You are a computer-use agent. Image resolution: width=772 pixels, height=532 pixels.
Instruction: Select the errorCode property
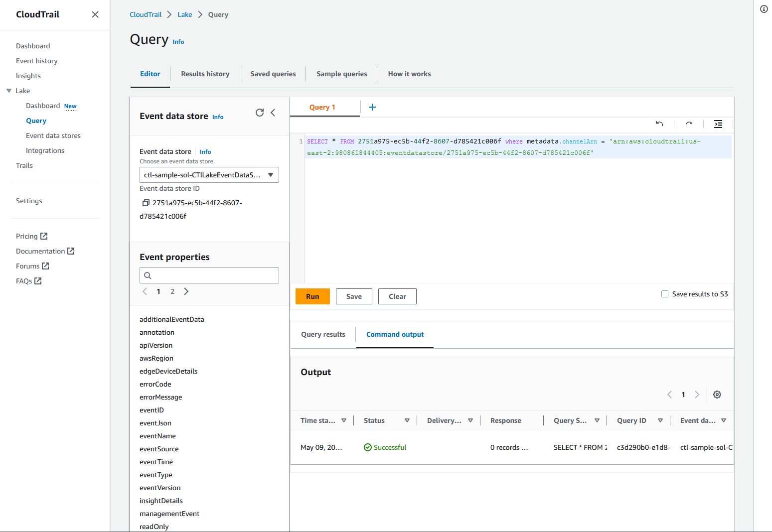pos(155,384)
